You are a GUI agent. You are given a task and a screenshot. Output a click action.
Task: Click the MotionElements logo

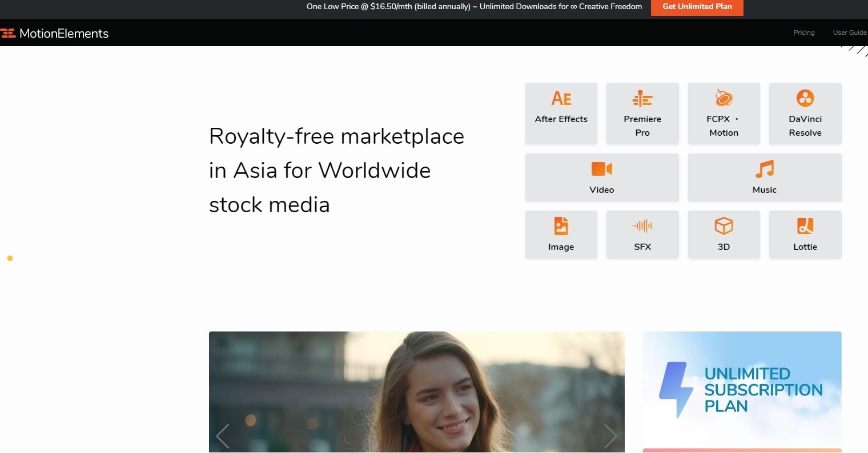55,33
